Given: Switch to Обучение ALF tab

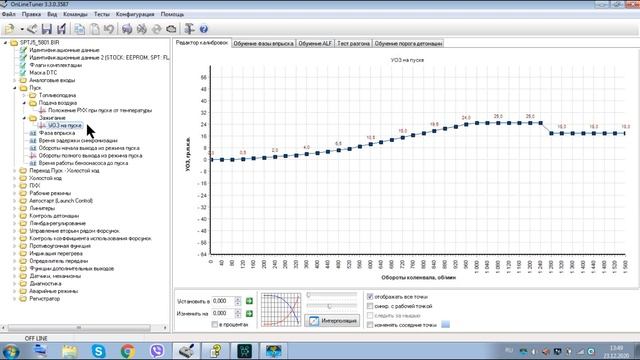Looking at the screenshot, I should click(x=315, y=43).
